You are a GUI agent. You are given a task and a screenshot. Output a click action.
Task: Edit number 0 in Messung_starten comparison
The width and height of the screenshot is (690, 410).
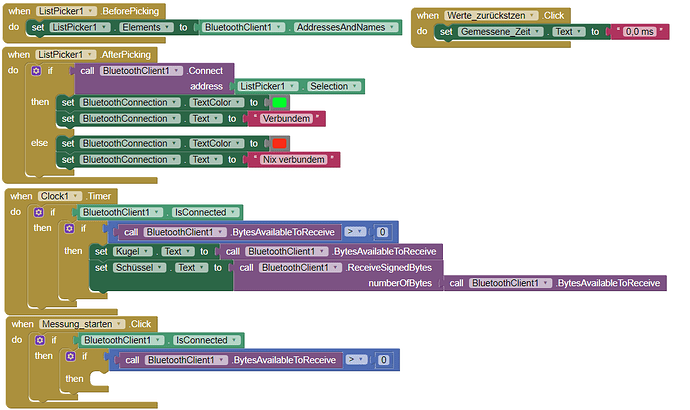pyautogui.click(x=384, y=360)
